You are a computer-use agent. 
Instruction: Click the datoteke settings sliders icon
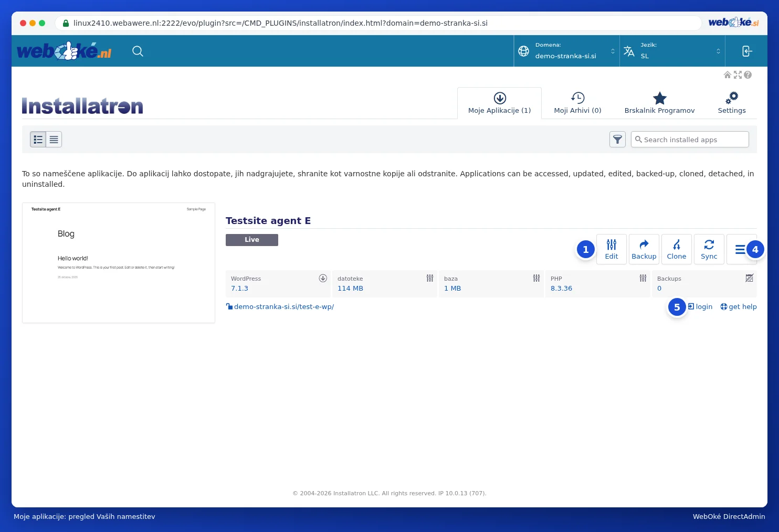(430, 278)
